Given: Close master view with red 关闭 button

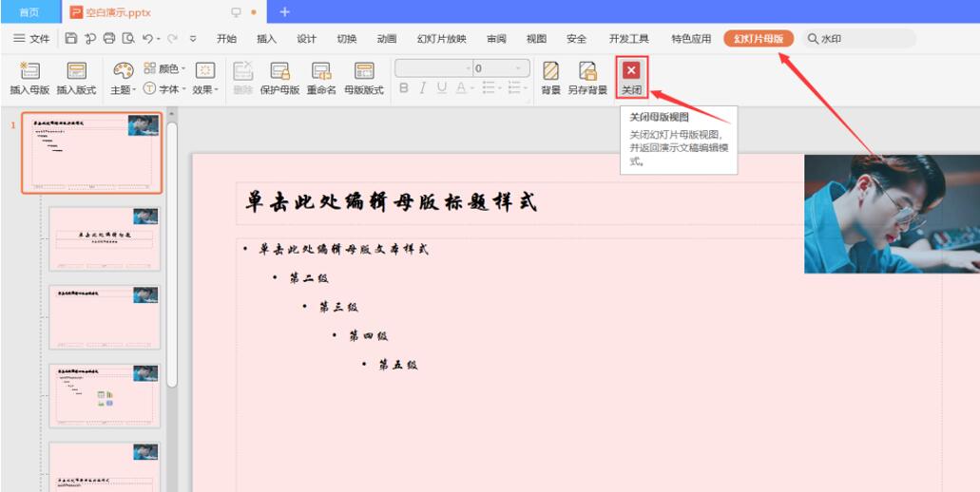Looking at the screenshot, I should click(x=631, y=76).
